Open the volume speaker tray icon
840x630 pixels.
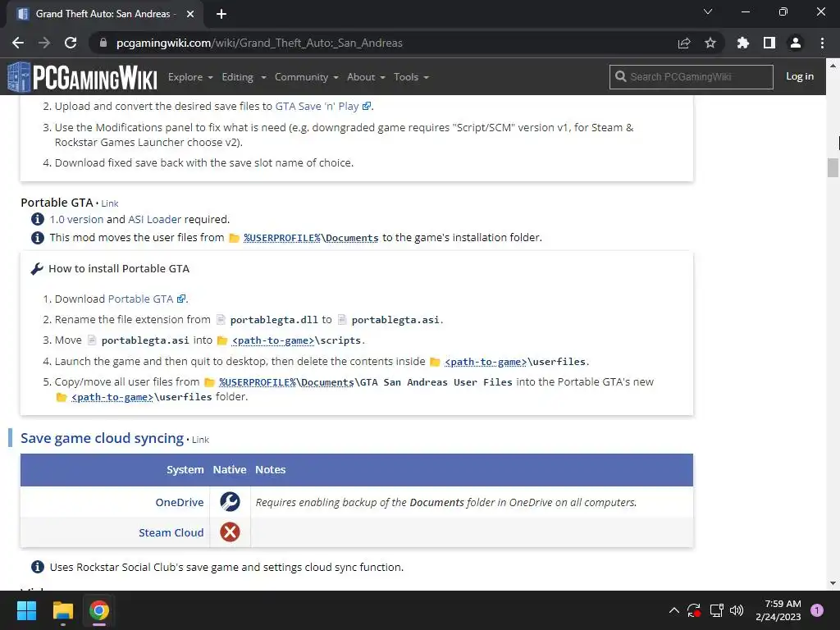(737, 610)
